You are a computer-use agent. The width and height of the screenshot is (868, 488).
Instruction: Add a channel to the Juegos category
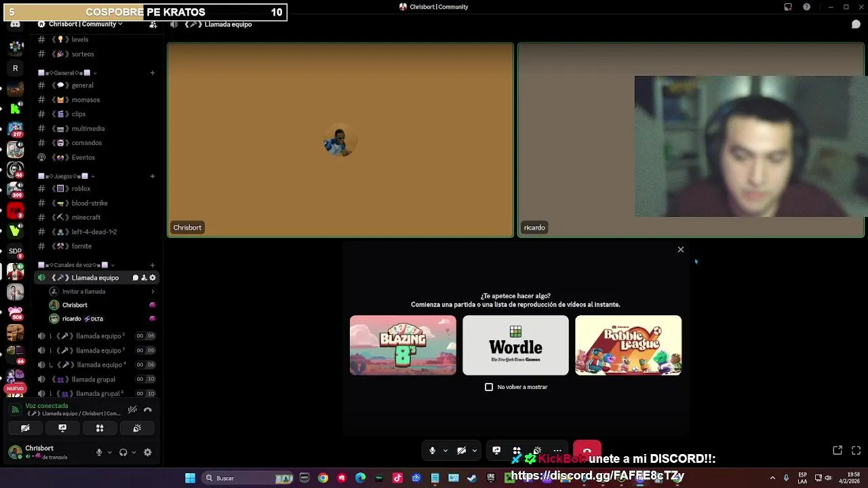click(153, 176)
